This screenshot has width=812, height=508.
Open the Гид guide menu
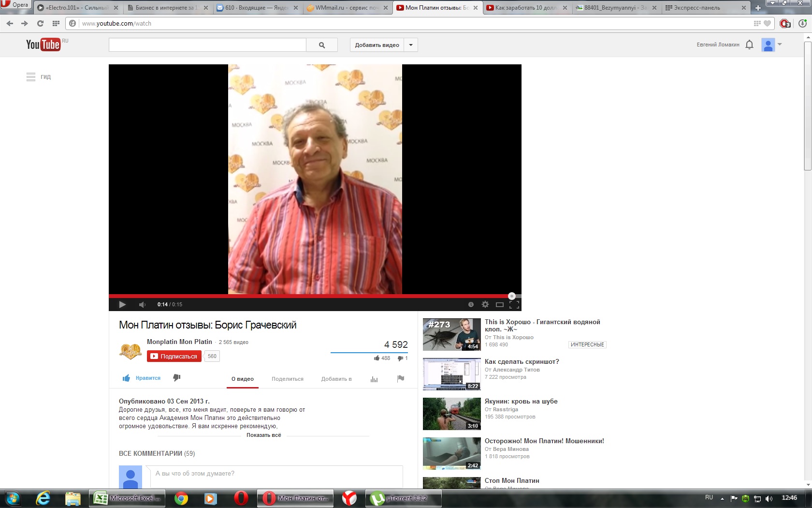(39, 77)
